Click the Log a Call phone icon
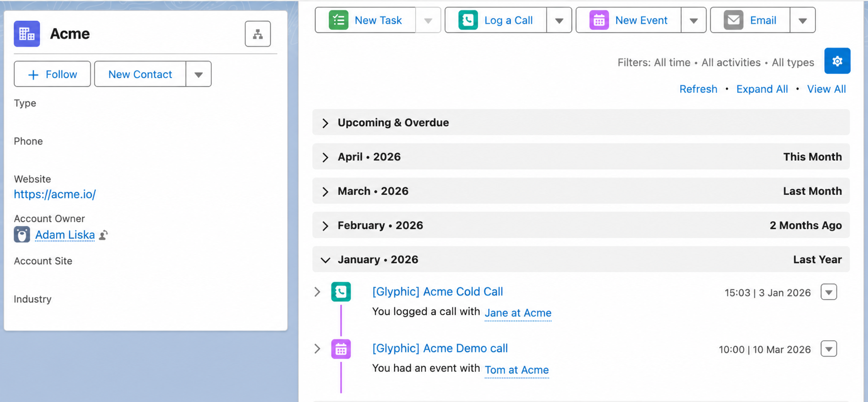This screenshot has height=402, width=868. (468, 20)
